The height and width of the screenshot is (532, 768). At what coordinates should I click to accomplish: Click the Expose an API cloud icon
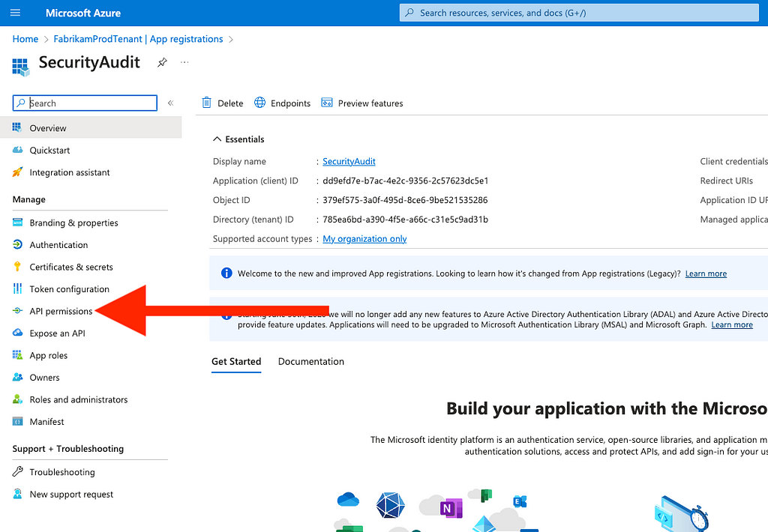[x=17, y=333]
